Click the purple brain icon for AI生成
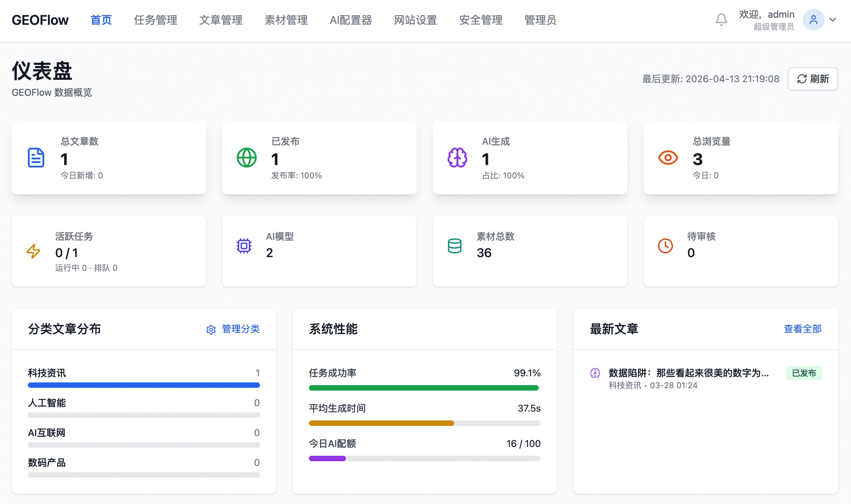 tap(457, 158)
